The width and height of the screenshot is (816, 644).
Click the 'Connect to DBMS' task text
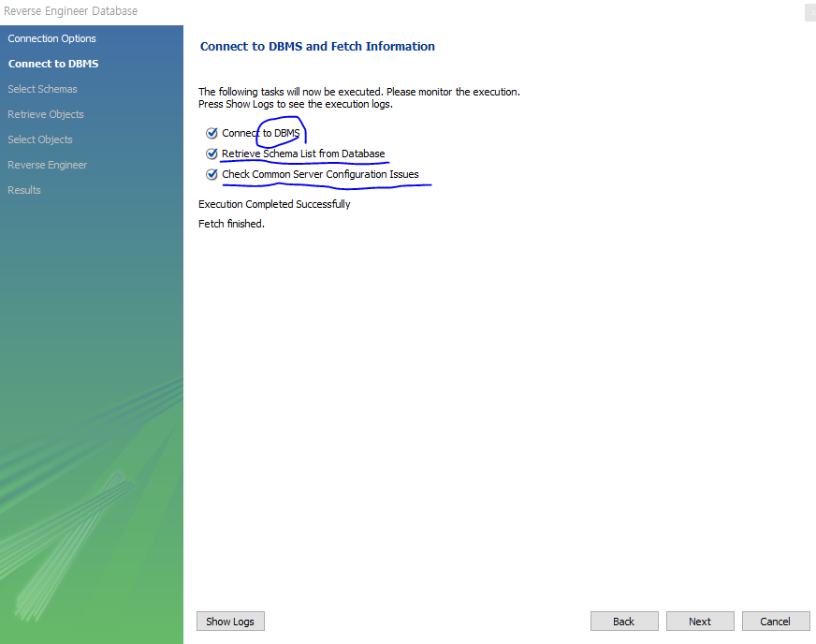261,133
